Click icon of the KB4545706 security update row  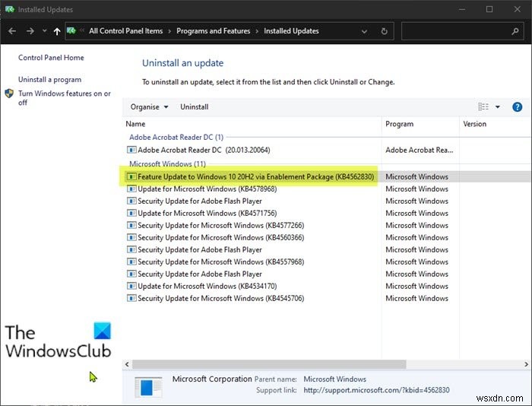click(x=131, y=298)
